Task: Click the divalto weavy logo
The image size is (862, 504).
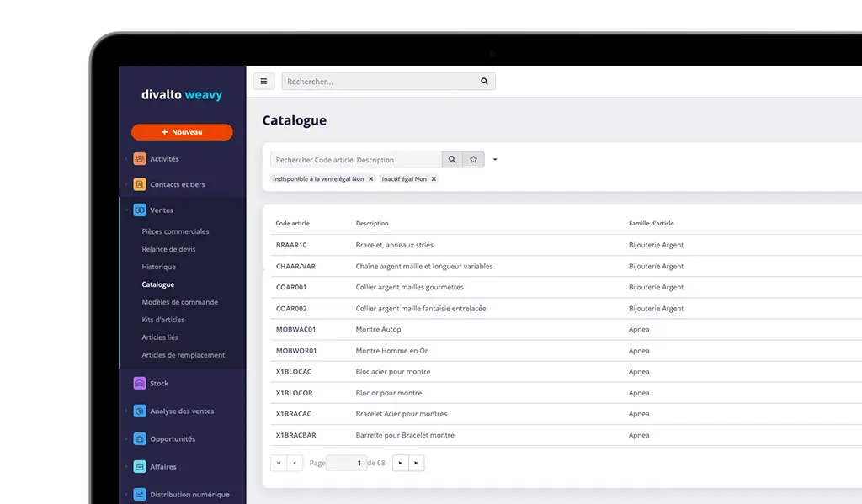Action: 182,94
